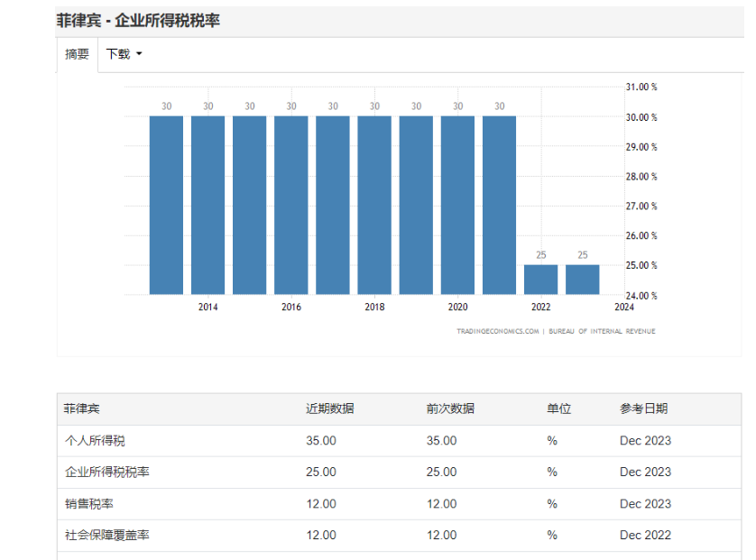Click the 菲律宾 table header cell
The image size is (756, 560).
[x=82, y=409]
